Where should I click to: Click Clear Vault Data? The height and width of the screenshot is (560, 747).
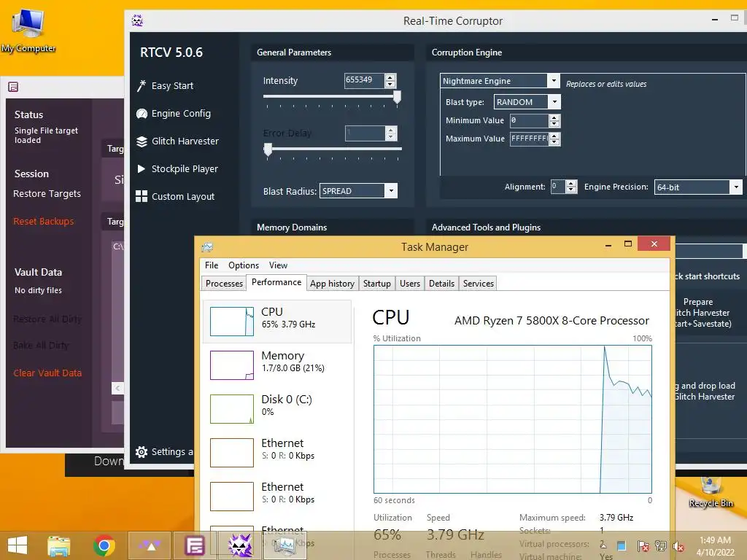click(47, 373)
